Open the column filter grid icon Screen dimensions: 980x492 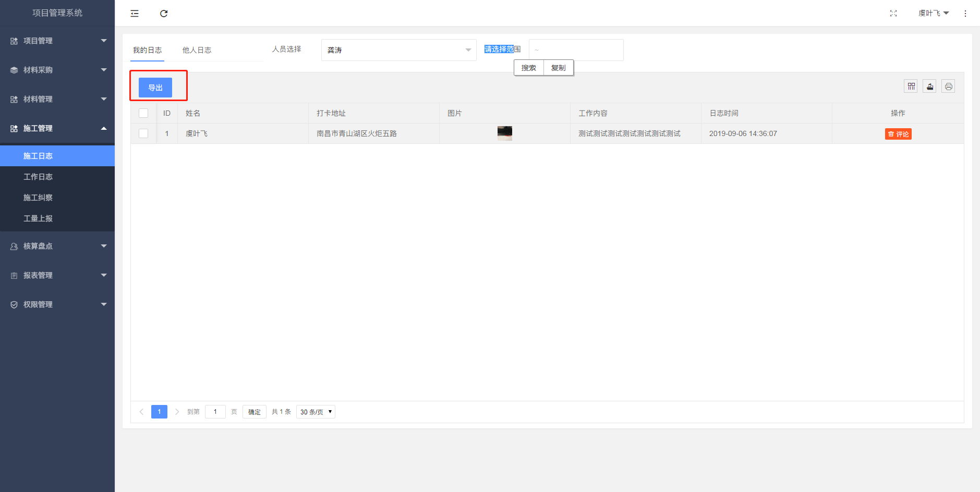[x=911, y=87]
